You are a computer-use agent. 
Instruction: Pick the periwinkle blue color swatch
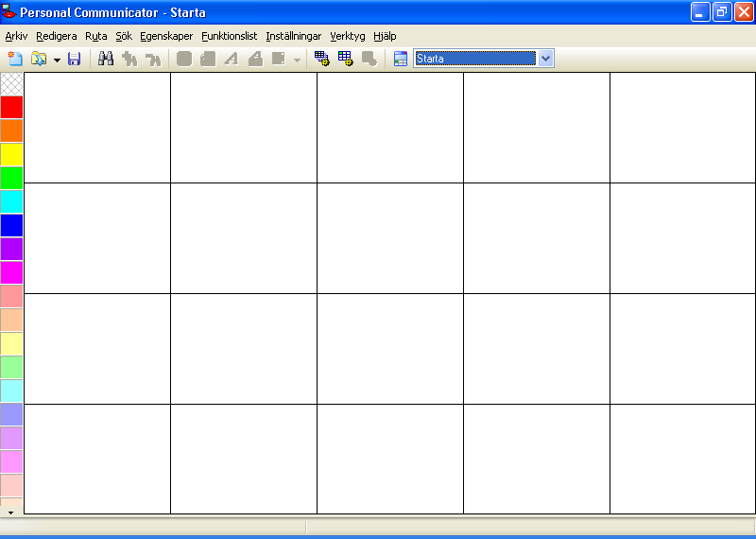tap(11, 414)
